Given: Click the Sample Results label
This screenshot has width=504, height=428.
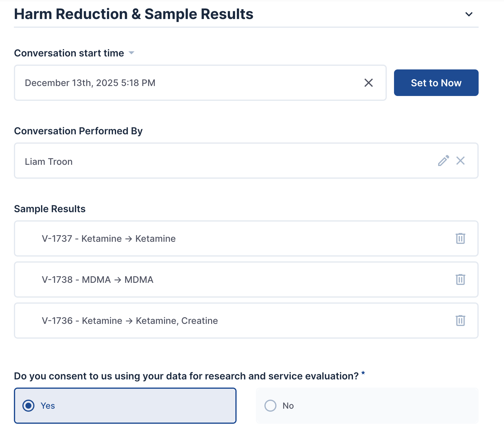Looking at the screenshot, I should coord(50,209).
